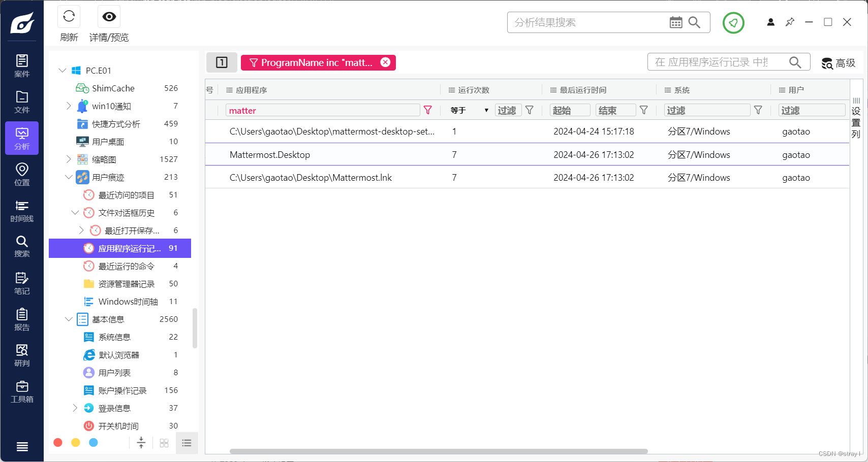Collapse the 用户痕迹 tree node
868x462 pixels.
[x=69, y=177]
